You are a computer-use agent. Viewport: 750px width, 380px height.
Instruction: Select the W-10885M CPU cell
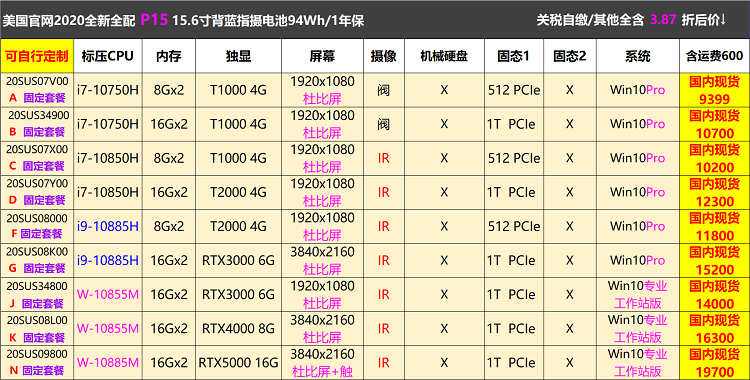coord(108,363)
